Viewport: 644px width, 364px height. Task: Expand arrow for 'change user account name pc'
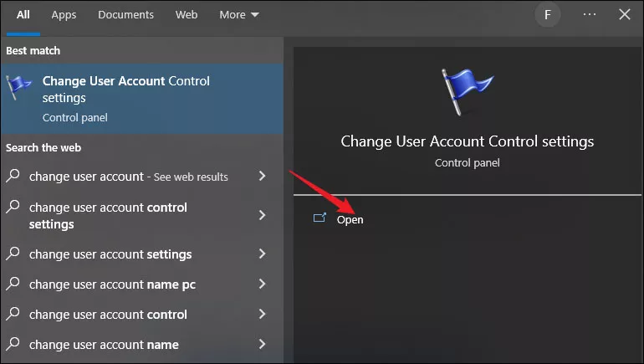(262, 284)
